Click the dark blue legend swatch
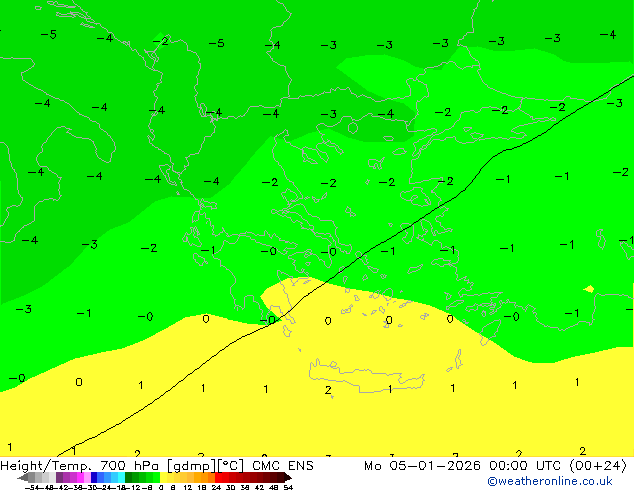The height and width of the screenshot is (490, 634). pyautogui.click(x=94, y=477)
